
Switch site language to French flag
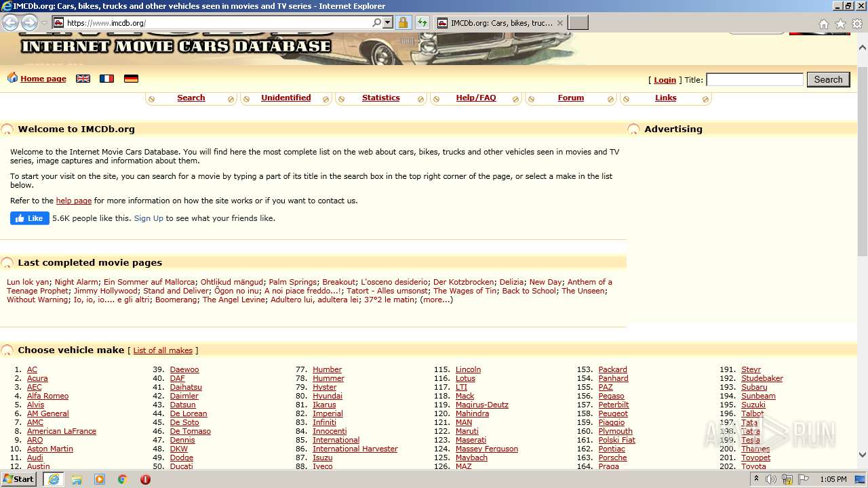click(x=106, y=79)
